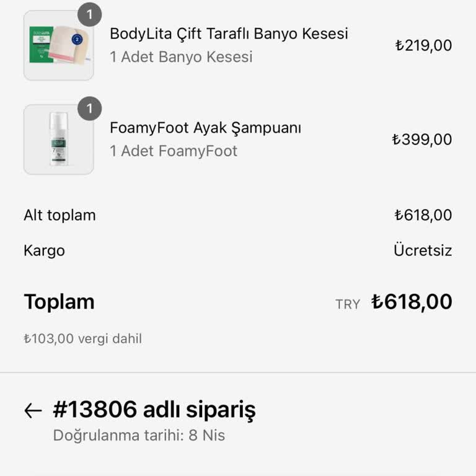Tap the quantity badge on BodyLita image
476x476 pixels.
click(90, 15)
